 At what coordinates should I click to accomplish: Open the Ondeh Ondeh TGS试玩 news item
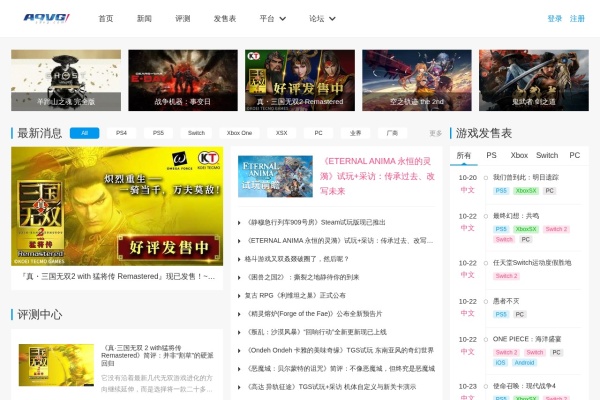click(340, 350)
